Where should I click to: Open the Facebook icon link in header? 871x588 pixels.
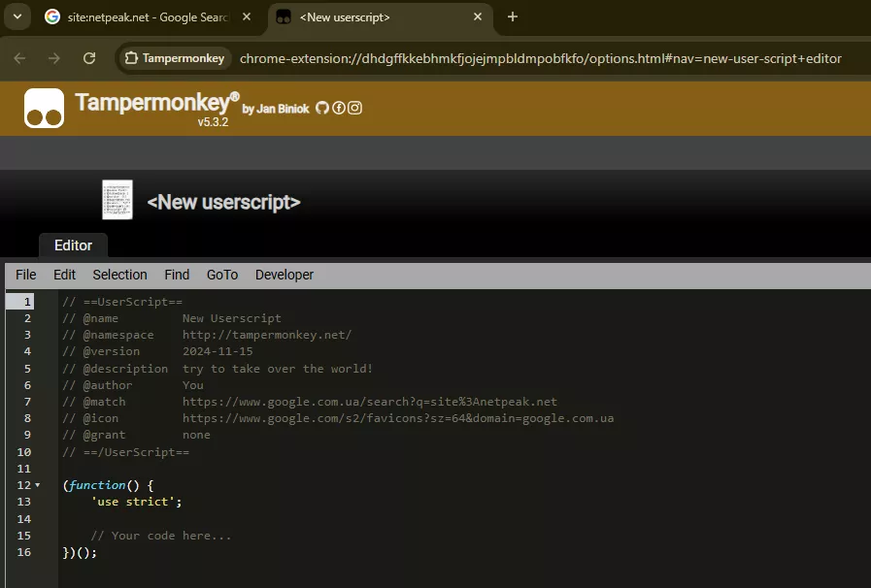pos(338,108)
